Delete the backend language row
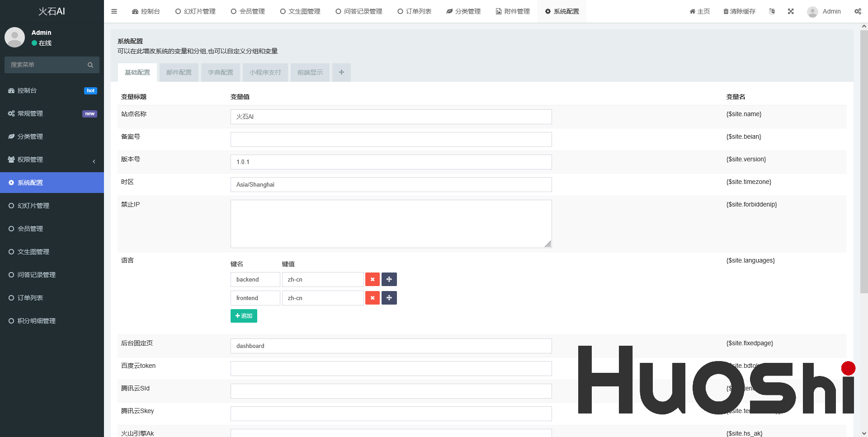This screenshot has width=868, height=437. pyautogui.click(x=372, y=279)
